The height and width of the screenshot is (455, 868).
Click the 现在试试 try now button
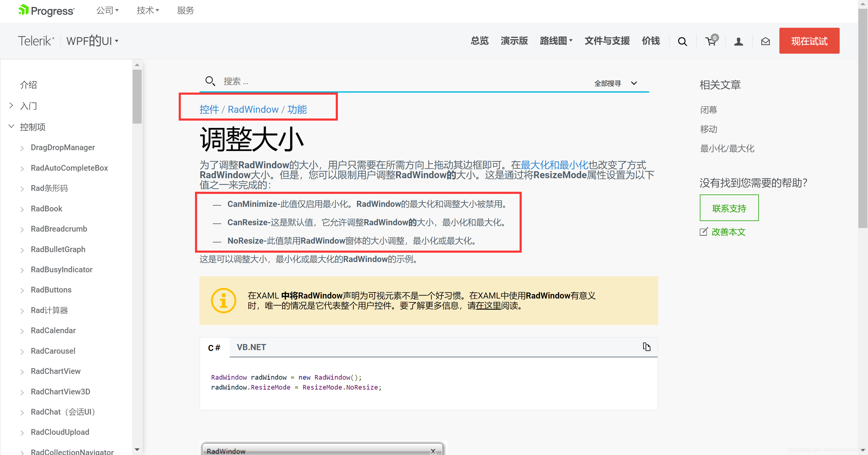coord(809,41)
